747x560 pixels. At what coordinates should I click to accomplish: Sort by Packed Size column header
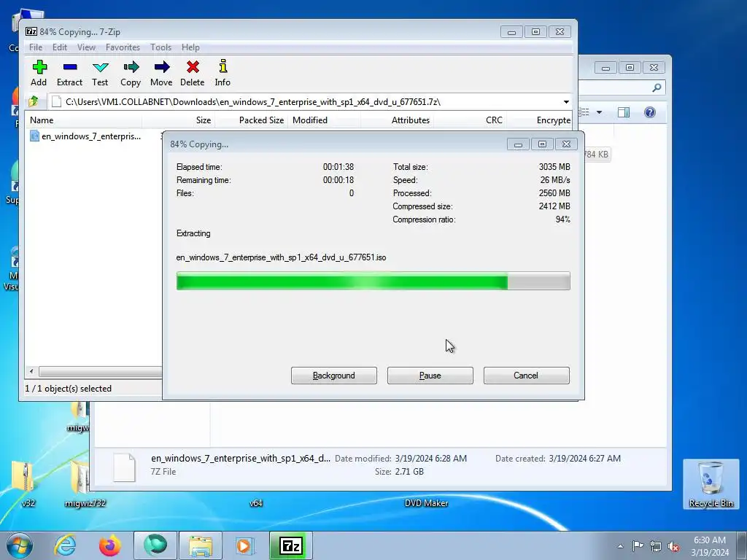click(x=251, y=120)
